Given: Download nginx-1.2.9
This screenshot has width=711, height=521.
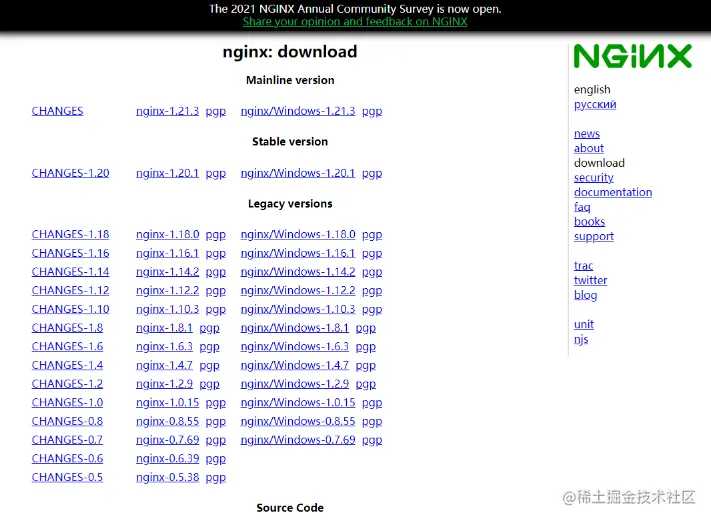Looking at the screenshot, I should coord(164,384).
